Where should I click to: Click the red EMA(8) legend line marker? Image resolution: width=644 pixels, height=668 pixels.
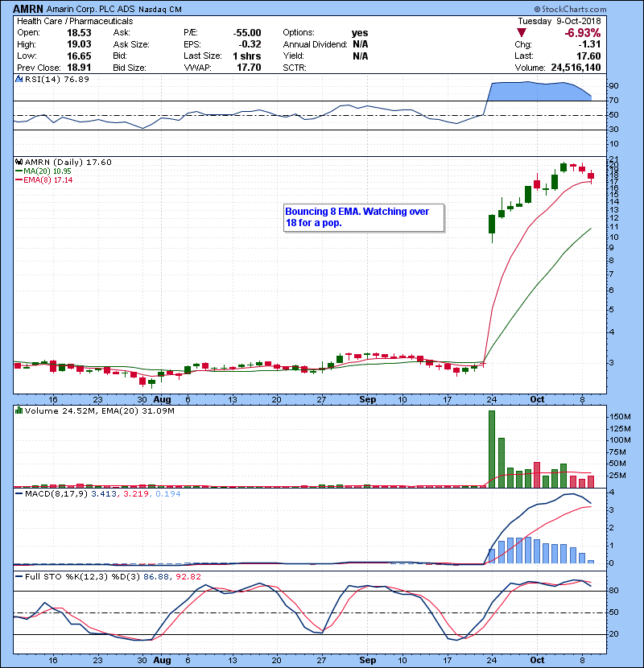(x=19, y=179)
